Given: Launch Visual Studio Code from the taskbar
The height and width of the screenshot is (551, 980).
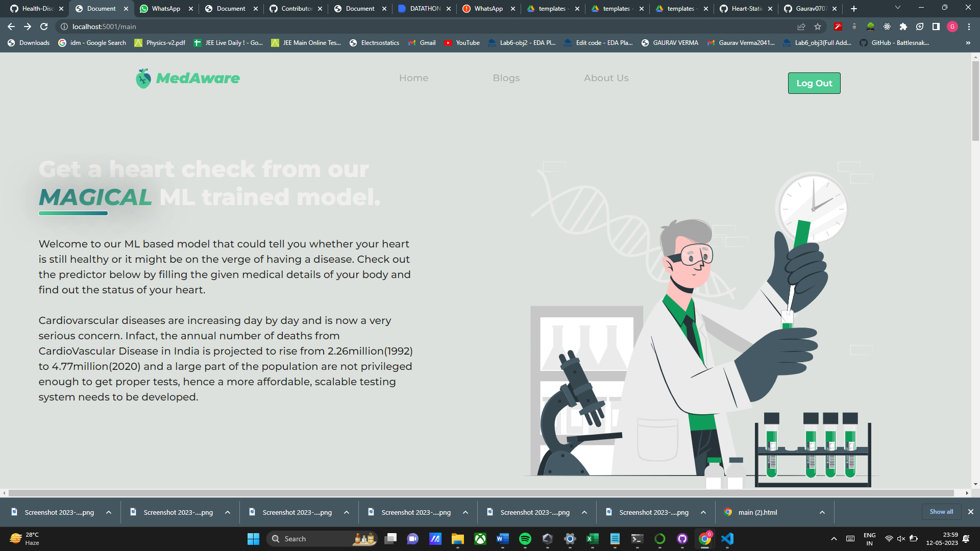Looking at the screenshot, I should (727, 538).
